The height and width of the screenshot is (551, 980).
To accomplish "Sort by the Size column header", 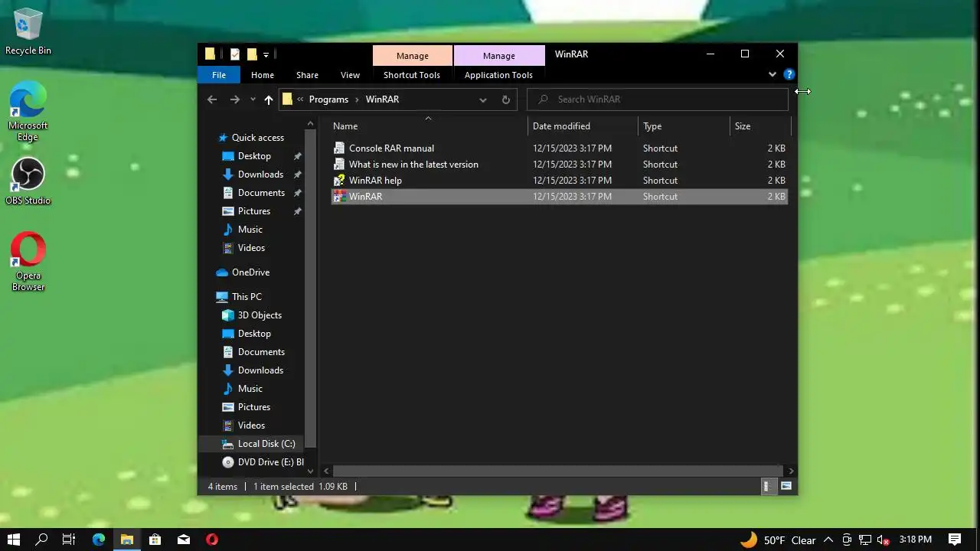I will point(760,126).
